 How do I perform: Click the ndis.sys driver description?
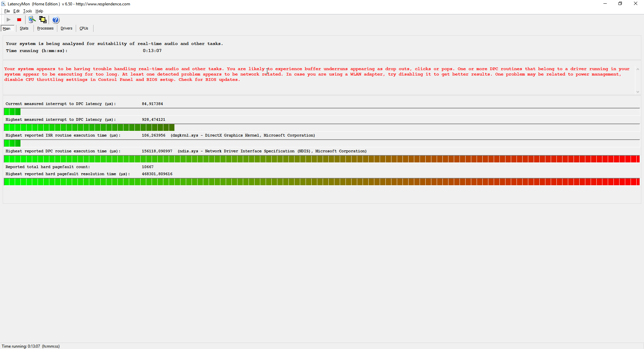point(272,151)
